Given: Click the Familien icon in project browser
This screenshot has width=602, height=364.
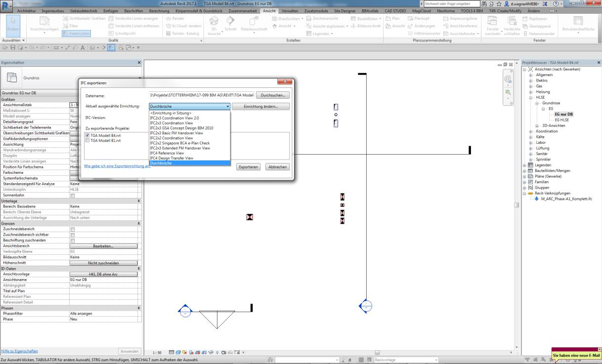Looking at the screenshot, I should click(x=531, y=182).
